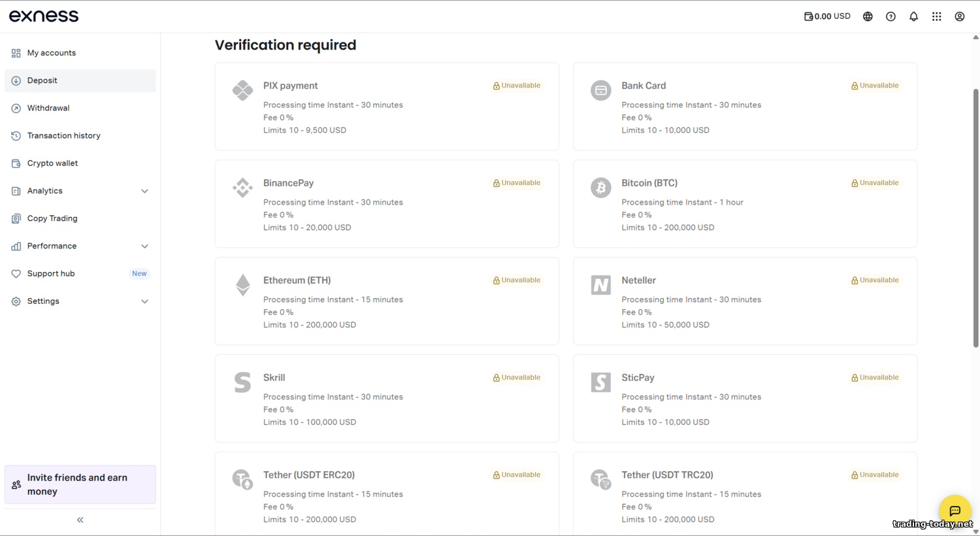Click the user profile icon

[959, 16]
